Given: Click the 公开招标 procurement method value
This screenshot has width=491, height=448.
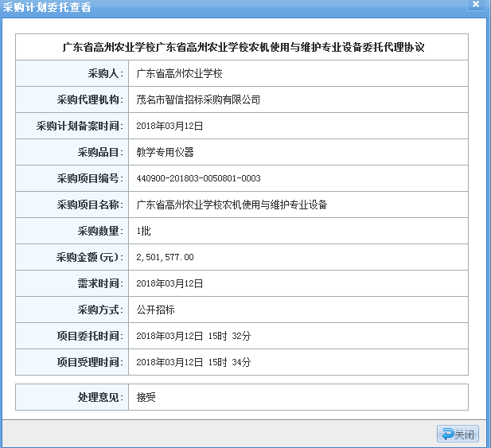Looking at the screenshot, I should click(155, 310).
